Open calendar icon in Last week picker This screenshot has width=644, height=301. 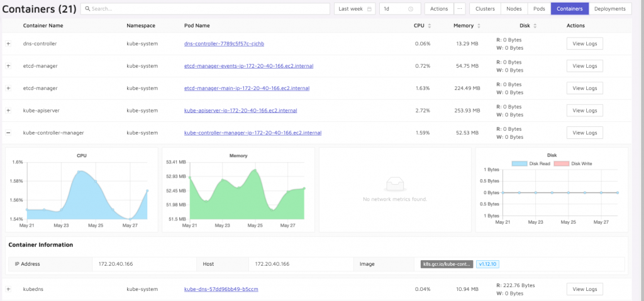click(369, 9)
